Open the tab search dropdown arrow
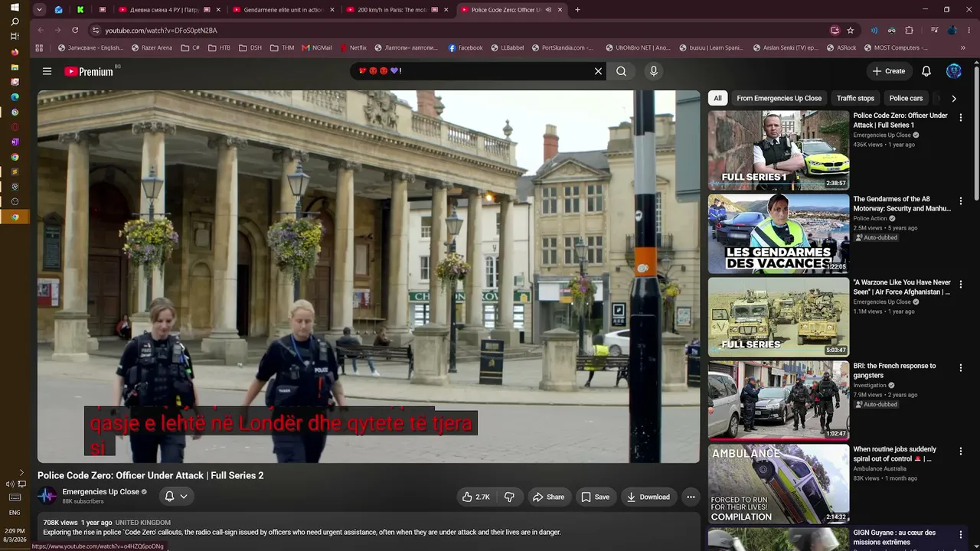The width and height of the screenshot is (980, 551). 39,10
